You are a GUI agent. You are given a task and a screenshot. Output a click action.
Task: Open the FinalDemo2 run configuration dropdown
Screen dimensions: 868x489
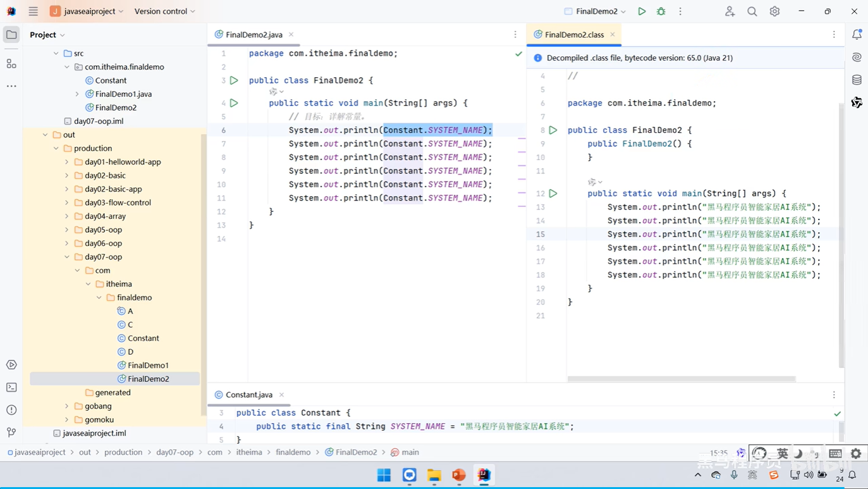pyautogui.click(x=593, y=11)
